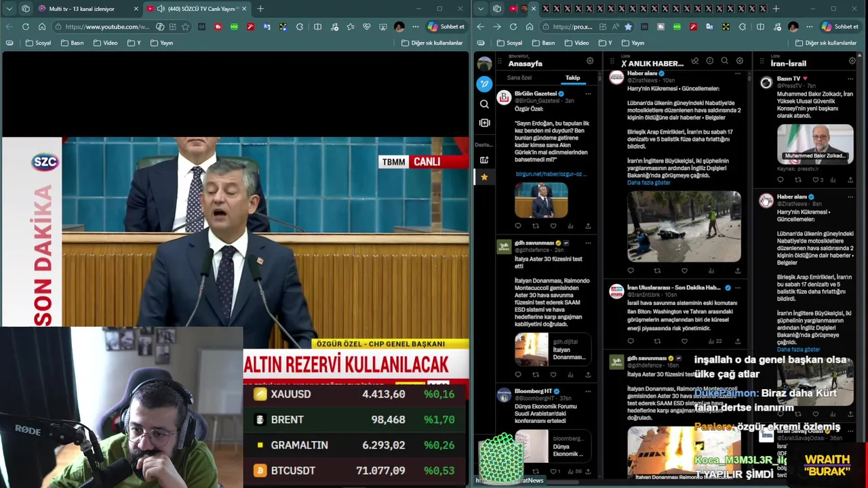Open Diğer sık kullanılanlar folder in left browser
The image size is (868, 488).
(x=432, y=43)
